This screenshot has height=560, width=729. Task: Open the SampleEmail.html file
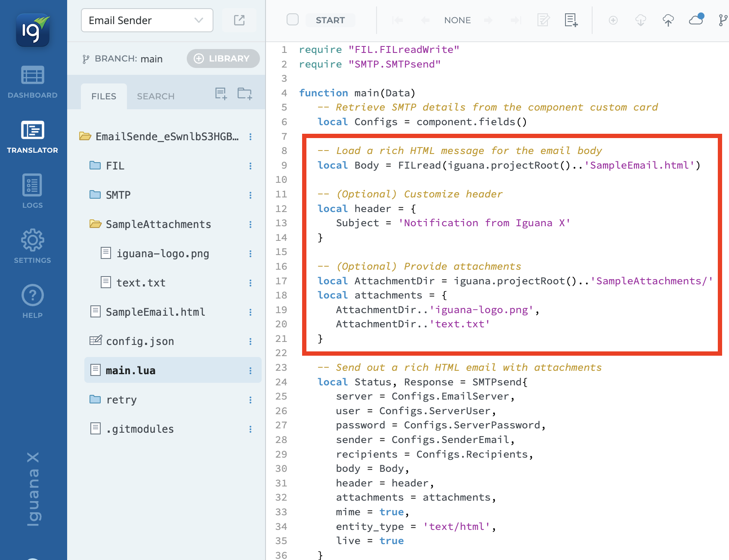coord(155,312)
